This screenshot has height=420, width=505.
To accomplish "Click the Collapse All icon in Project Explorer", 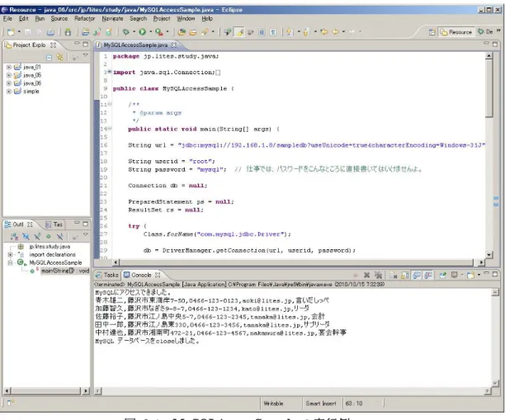I will point(49,57).
